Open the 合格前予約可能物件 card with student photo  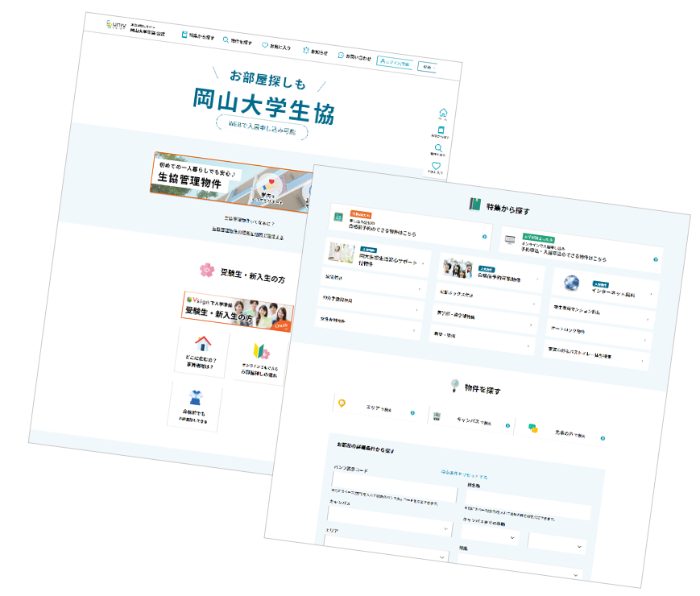click(491, 272)
